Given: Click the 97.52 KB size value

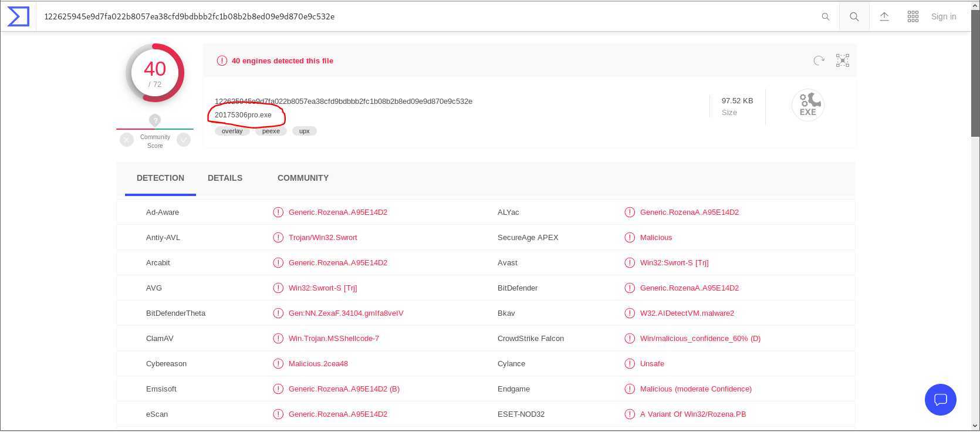Looking at the screenshot, I should 737,101.
